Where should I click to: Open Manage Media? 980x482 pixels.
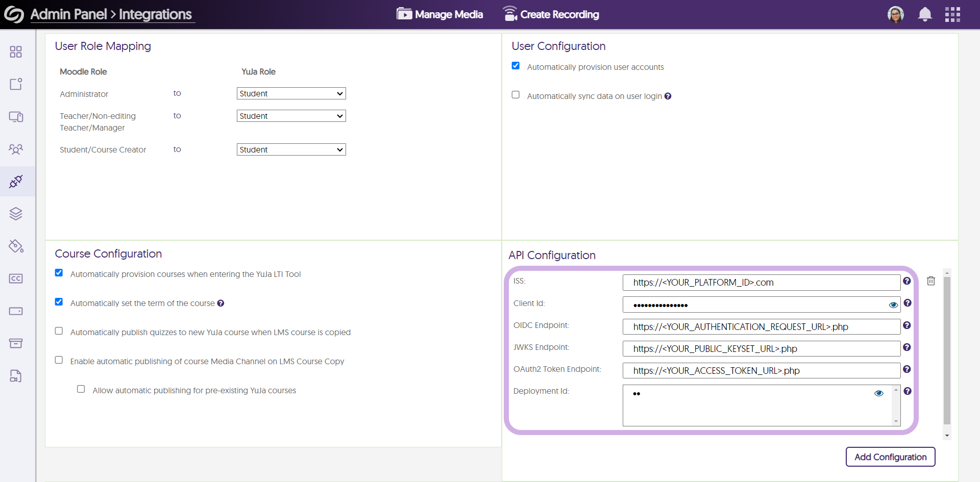pyautogui.click(x=440, y=14)
